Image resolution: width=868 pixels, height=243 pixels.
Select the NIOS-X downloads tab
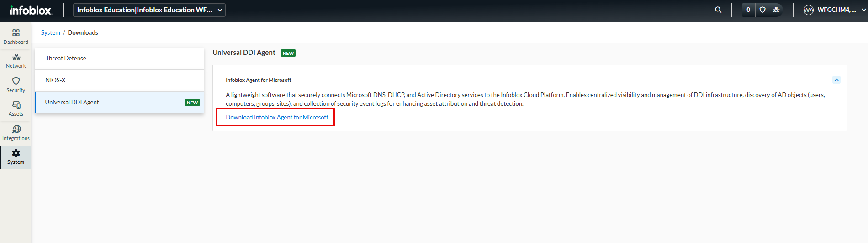coord(119,80)
